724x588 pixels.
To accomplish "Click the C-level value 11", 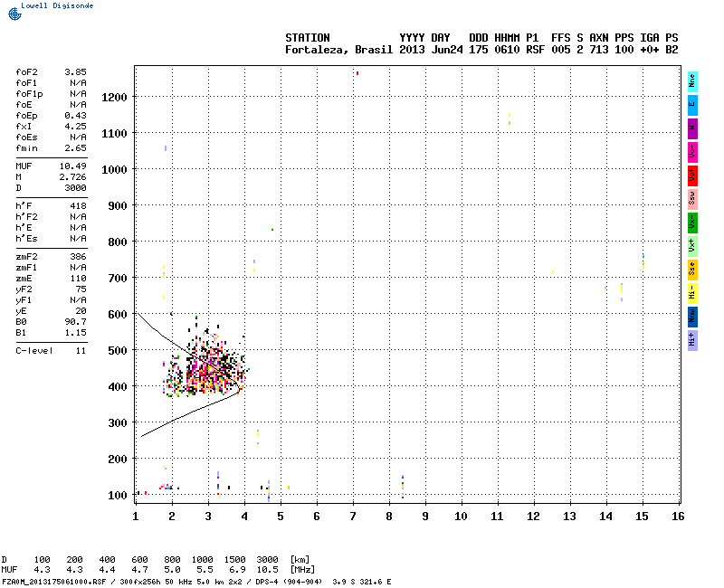I will 81,351.
